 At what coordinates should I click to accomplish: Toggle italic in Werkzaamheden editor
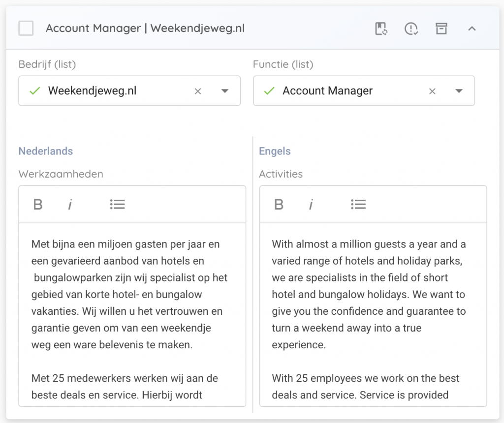click(x=70, y=204)
